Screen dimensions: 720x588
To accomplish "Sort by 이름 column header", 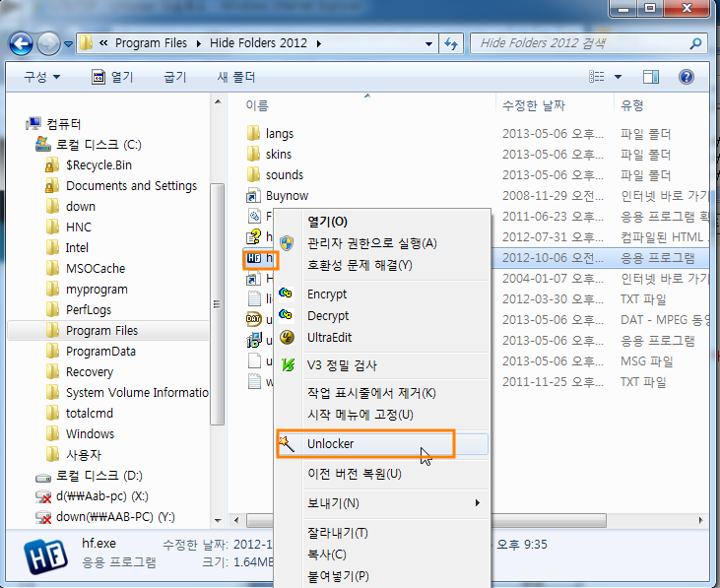I will (257, 105).
